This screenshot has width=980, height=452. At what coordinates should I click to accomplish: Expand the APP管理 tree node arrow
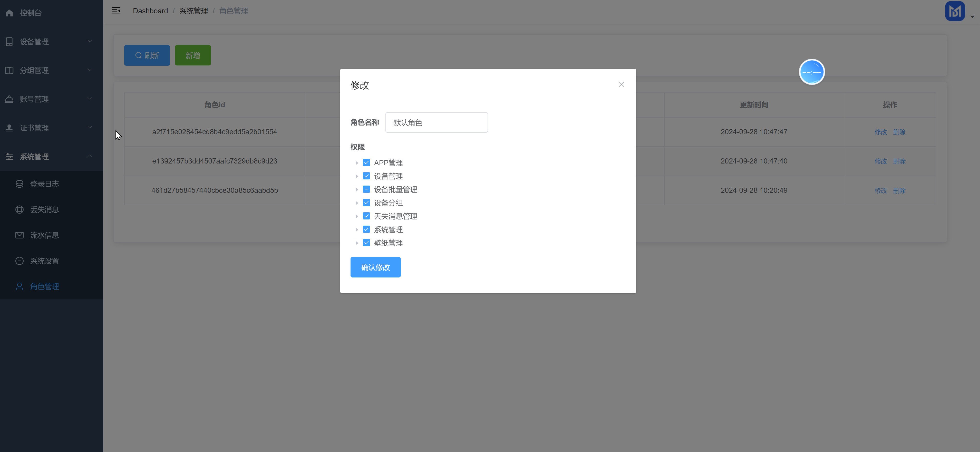pyautogui.click(x=357, y=163)
